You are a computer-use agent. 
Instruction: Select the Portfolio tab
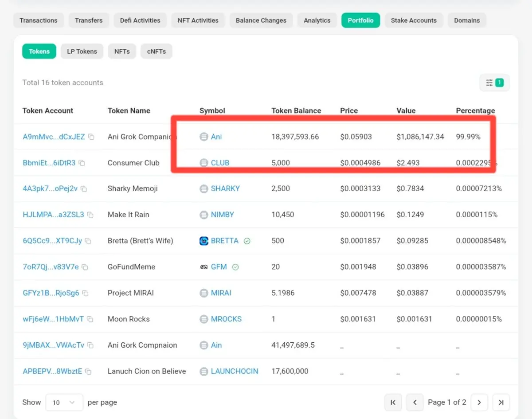[360, 20]
